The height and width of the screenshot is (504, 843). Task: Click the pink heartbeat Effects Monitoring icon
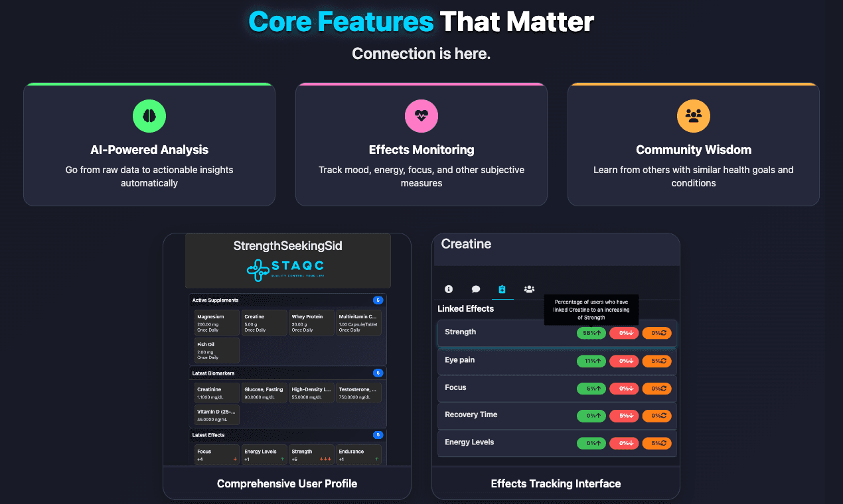[x=421, y=117]
